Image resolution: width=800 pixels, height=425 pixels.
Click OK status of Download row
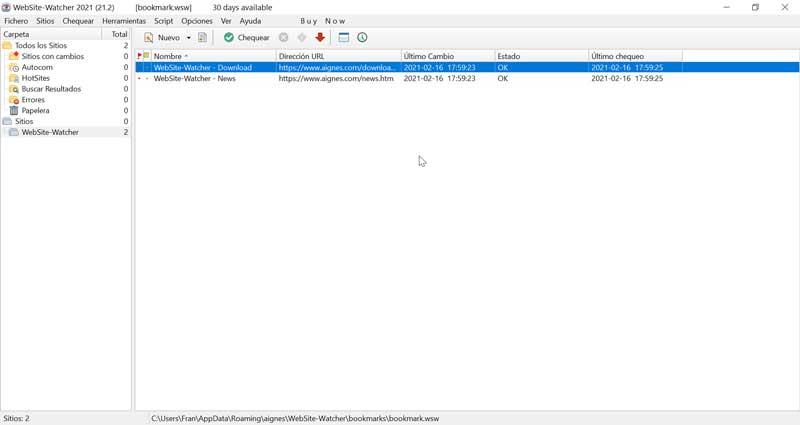[503, 67]
